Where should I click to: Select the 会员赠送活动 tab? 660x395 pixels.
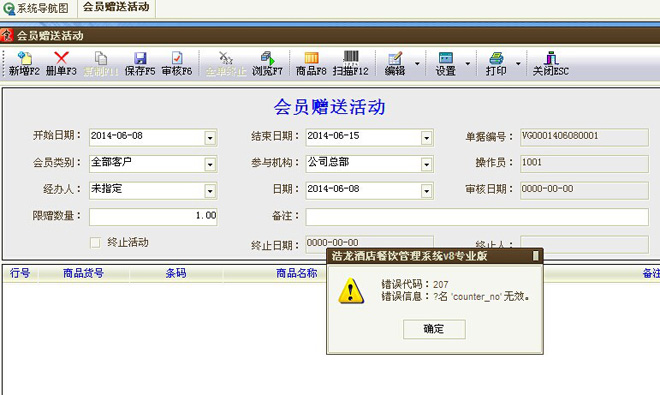pyautogui.click(x=116, y=7)
